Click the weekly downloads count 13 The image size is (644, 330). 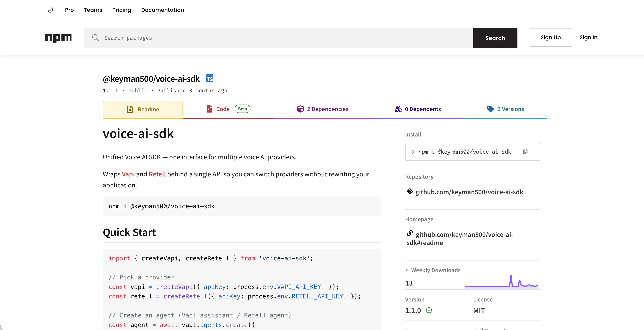point(409,283)
